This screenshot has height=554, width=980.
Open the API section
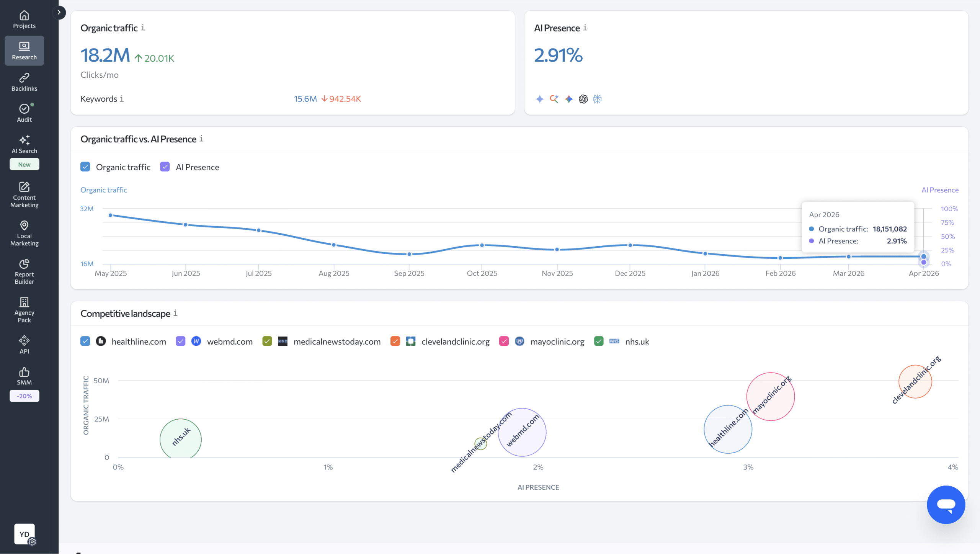(24, 345)
